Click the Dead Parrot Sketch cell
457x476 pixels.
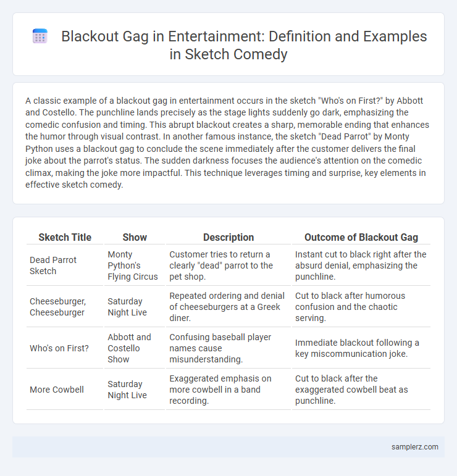coord(65,265)
